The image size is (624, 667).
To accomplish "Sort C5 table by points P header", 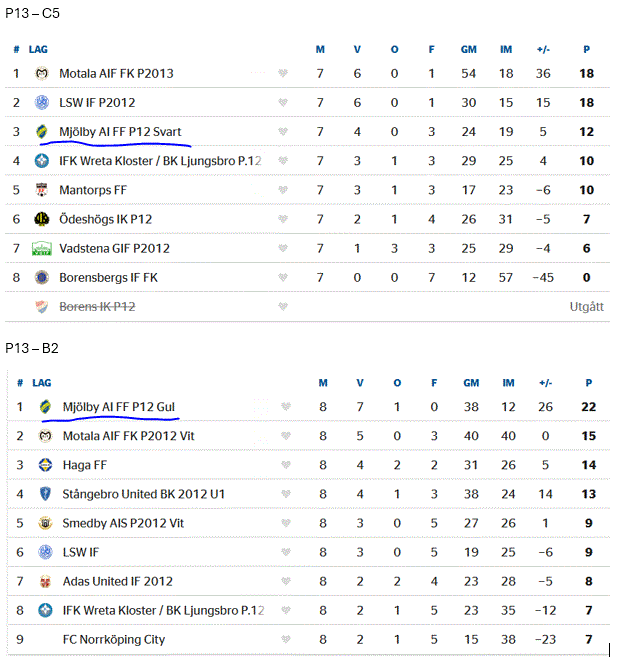I will click(586, 48).
